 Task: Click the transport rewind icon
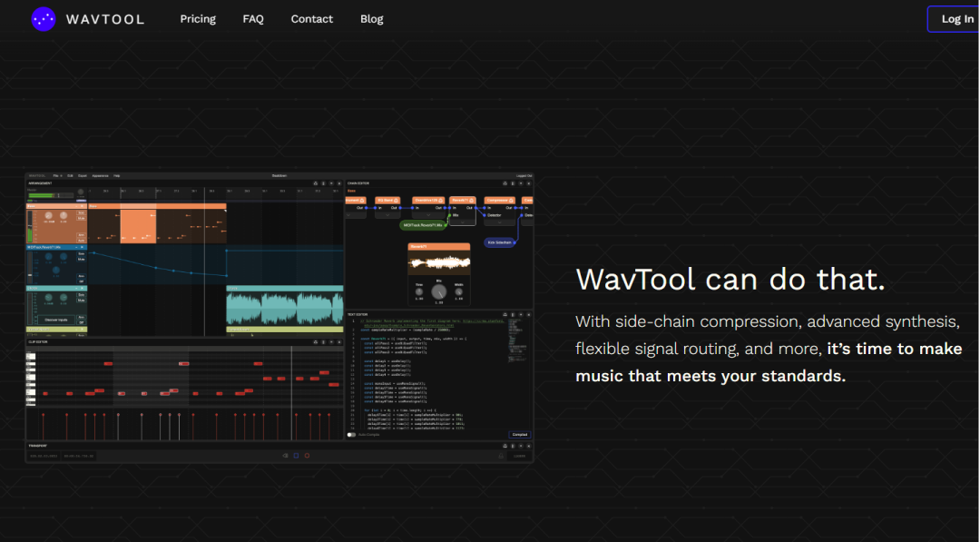(286, 456)
